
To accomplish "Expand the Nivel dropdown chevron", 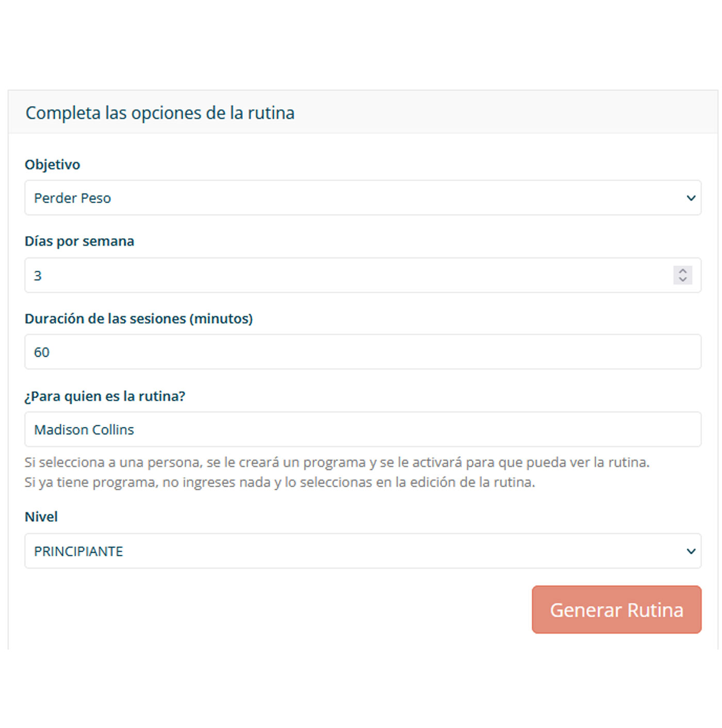I will pyautogui.click(x=691, y=551).
